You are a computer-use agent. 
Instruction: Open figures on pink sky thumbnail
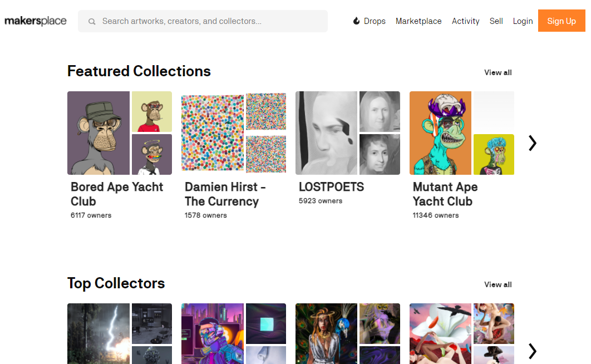coord(494,324)
